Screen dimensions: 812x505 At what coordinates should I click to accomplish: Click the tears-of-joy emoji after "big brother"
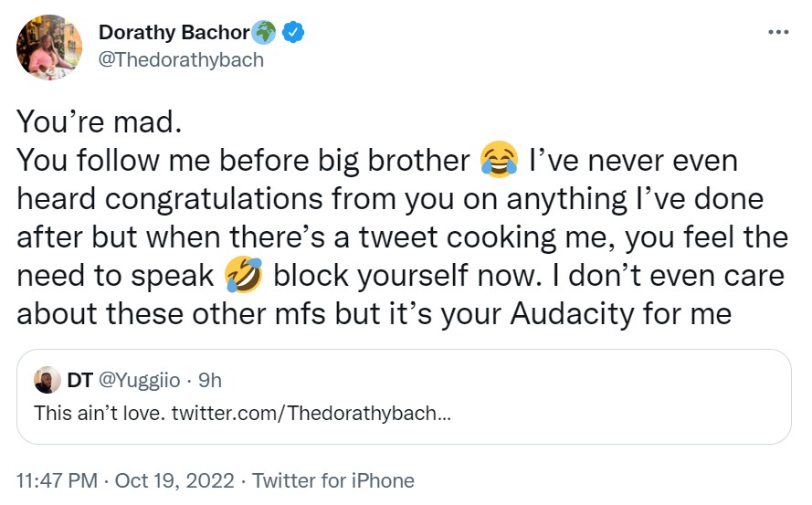[x=498, y=161]
